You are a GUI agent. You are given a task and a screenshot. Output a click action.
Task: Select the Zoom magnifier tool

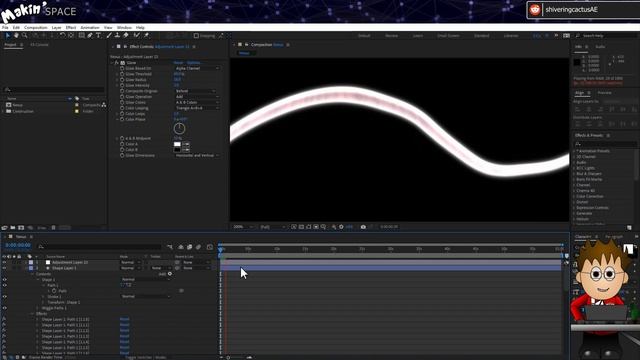(x=24, y=36)
